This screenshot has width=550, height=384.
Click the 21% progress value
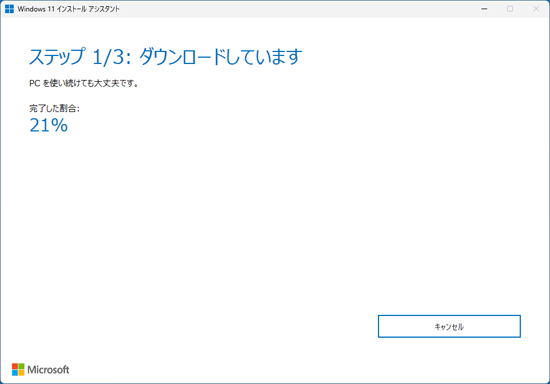[x=48, y=125]
